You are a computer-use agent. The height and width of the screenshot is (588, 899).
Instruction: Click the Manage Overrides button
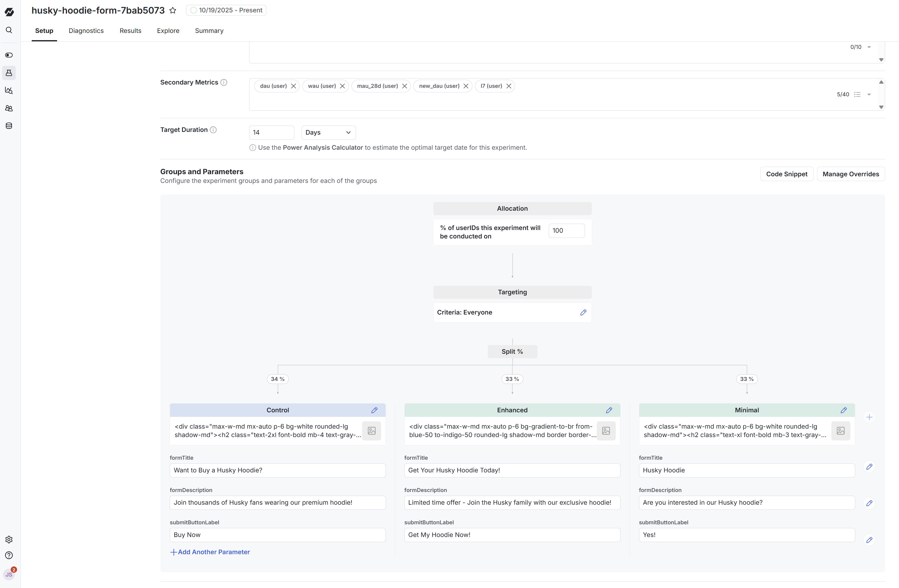851,174
